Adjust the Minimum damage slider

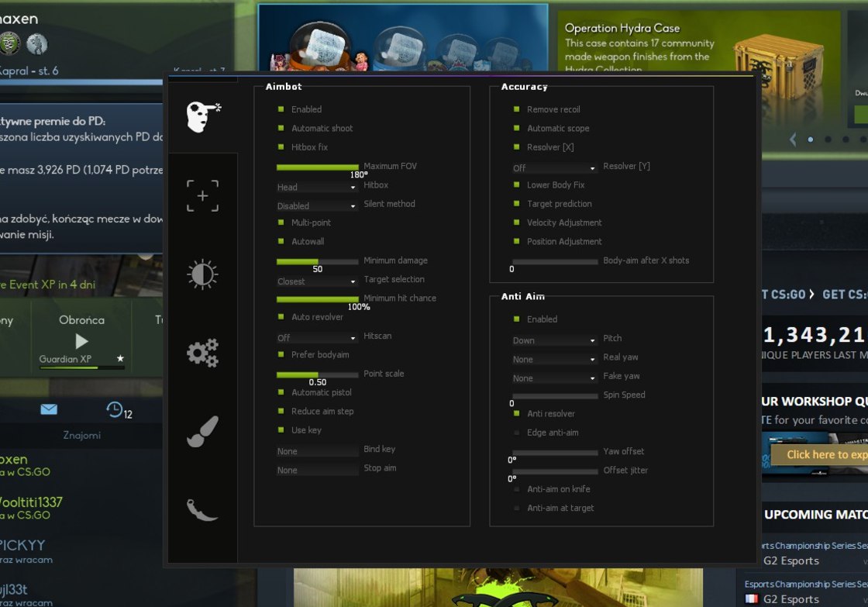[x=318, y=261]
